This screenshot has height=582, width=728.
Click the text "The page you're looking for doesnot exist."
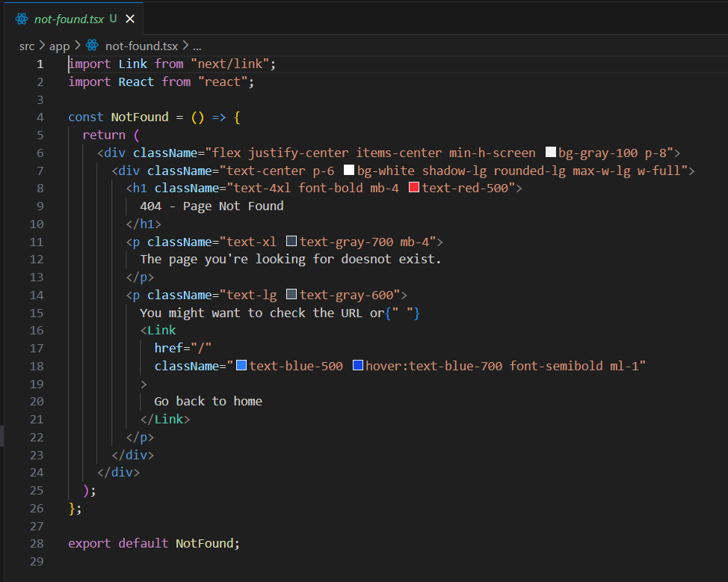(291, 259)
